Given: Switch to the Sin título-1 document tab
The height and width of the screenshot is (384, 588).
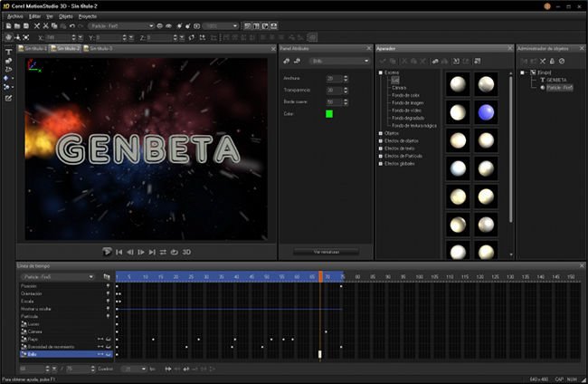Looking at the screenshot, I should point(33,48).
